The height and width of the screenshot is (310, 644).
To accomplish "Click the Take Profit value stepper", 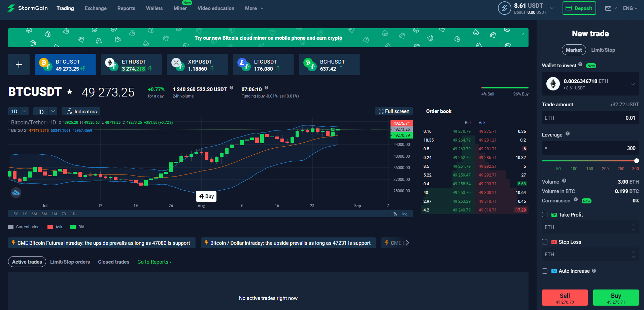I will [633, 227].
